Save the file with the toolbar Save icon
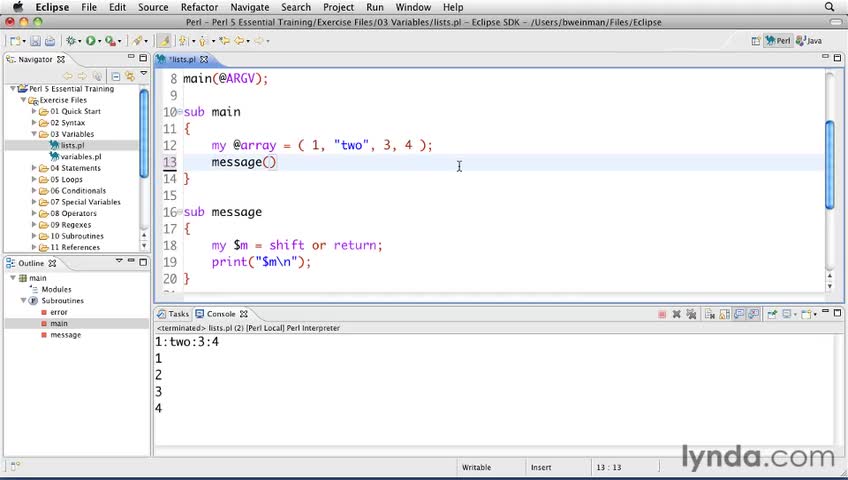This screenshot has height=480, width=848. coord(35,41)
